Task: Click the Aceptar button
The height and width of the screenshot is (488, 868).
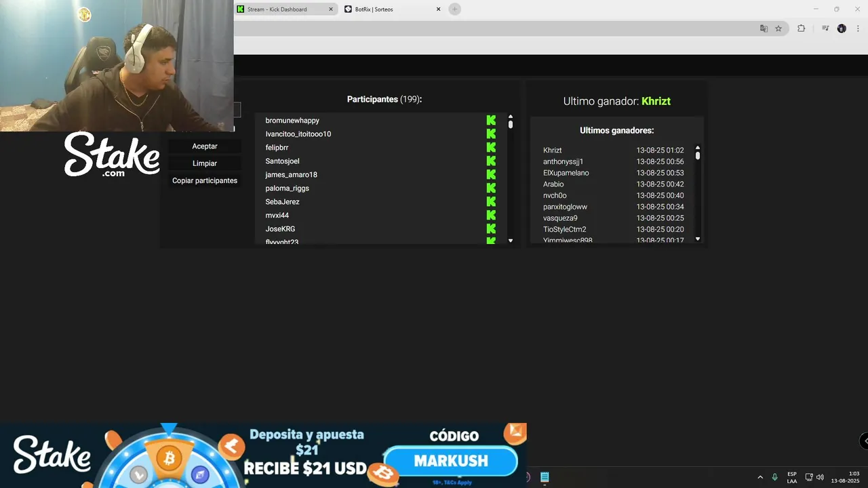Action: click(205, 146)
